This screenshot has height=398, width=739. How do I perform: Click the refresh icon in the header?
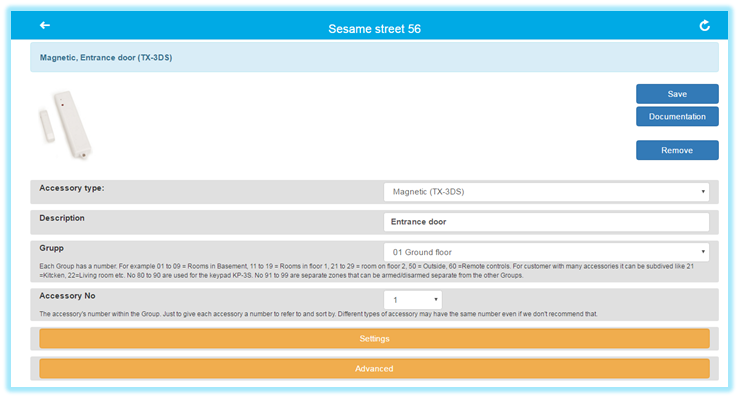(x=704, y=25)
